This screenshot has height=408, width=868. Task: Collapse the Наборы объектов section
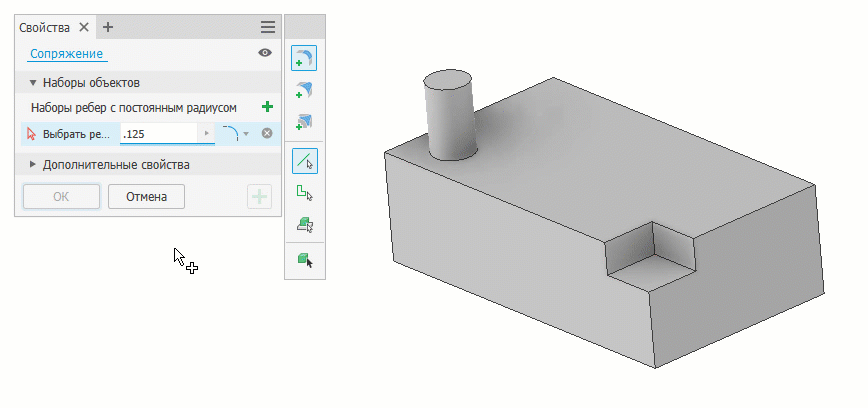tap(33, 83)
